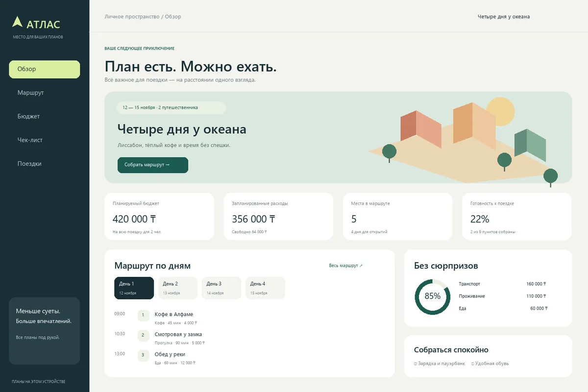The height and width of the screenshot is (392, 588).
Task: Click the Обед у реки itinerary stop
Action: (170, 354)
